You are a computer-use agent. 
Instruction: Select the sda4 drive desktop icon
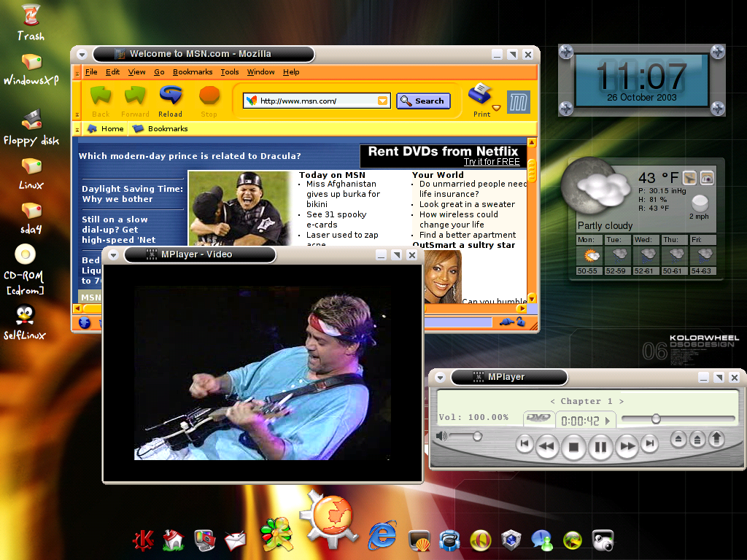coord(31,219)
